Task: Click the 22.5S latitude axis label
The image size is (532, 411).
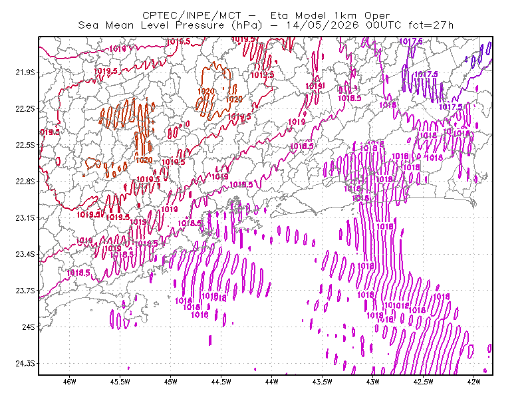Action: pos(25,145)
